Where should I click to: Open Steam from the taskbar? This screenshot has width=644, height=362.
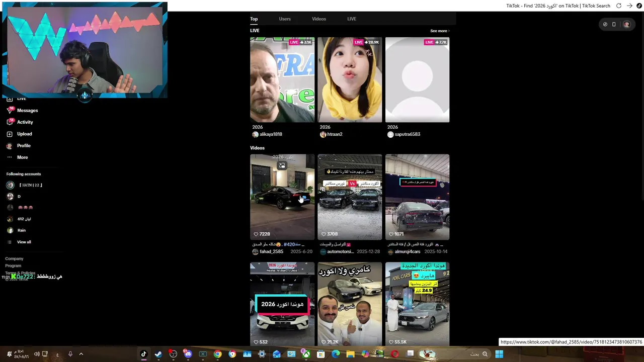point(158,354)
